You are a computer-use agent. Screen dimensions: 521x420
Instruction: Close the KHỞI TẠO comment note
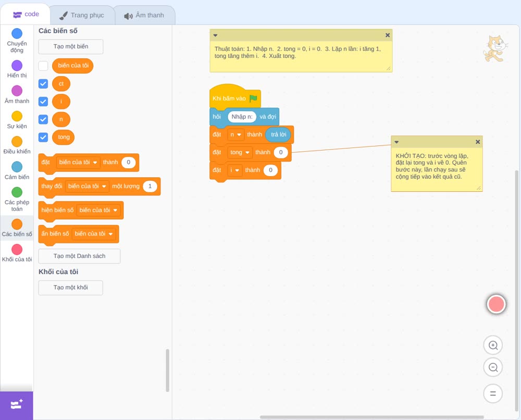[478, 142]
